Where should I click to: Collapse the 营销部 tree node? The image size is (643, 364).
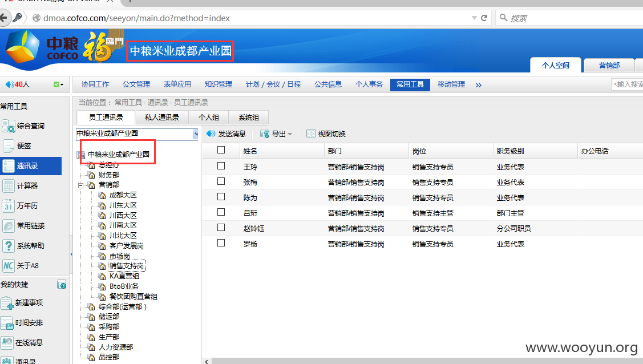pos(81,185)
